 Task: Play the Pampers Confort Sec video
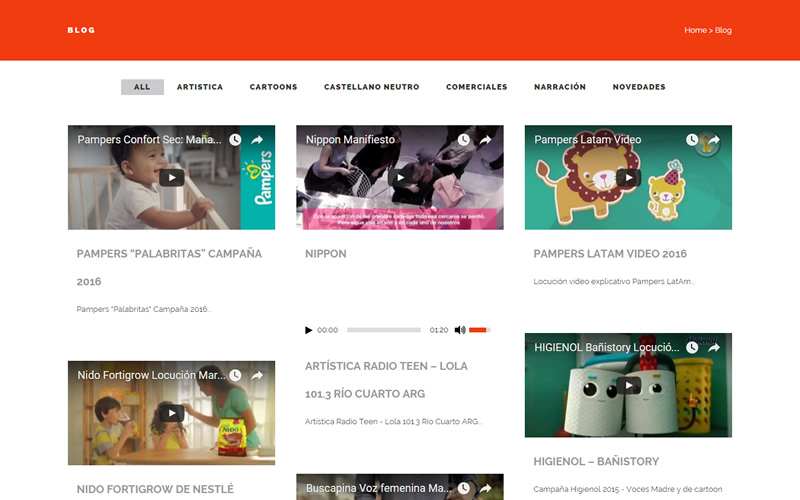[171, 178]
